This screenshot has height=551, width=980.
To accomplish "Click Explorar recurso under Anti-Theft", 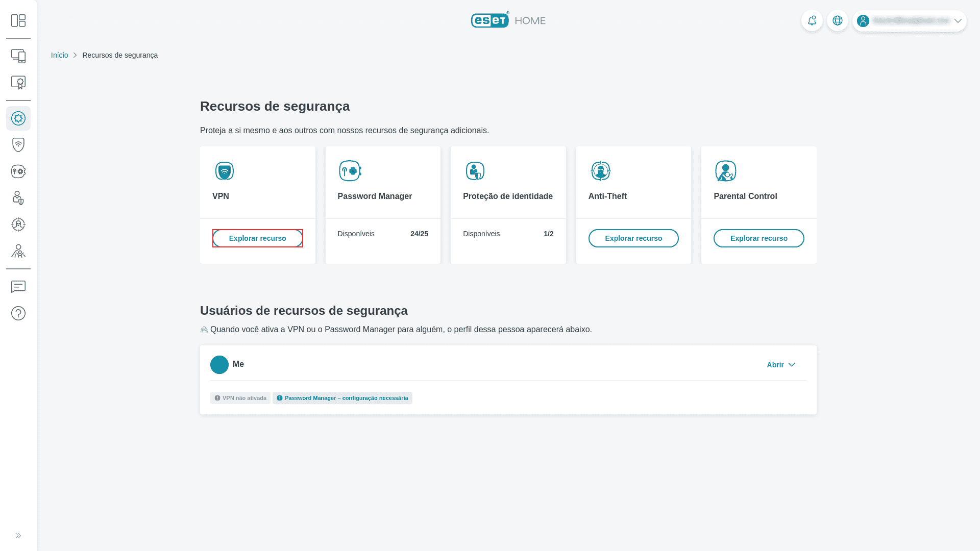I will click(633, 238).
